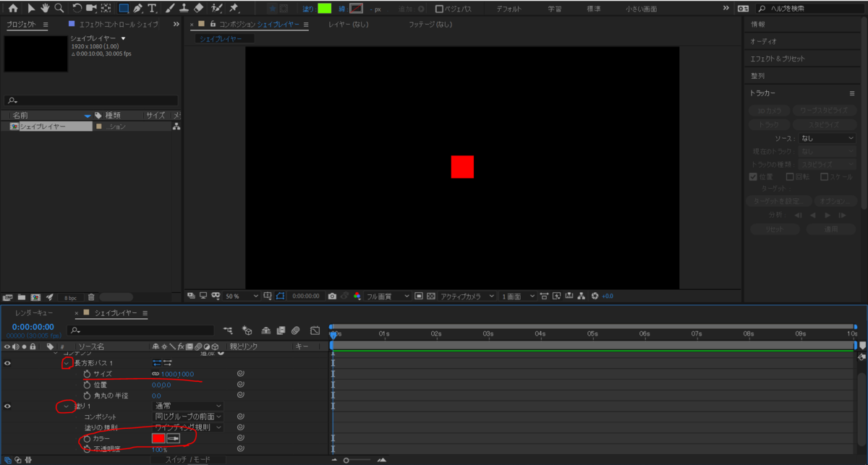Select the 小さい画面 workspace
This screenshot has width=868, height=465.
[641, 9]
